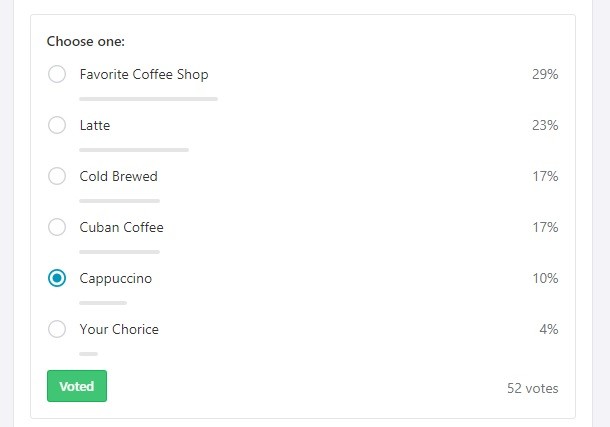The image size is (610, 427).
Task: Choose the Cold Brewed radio option
Action: point(57,176)
